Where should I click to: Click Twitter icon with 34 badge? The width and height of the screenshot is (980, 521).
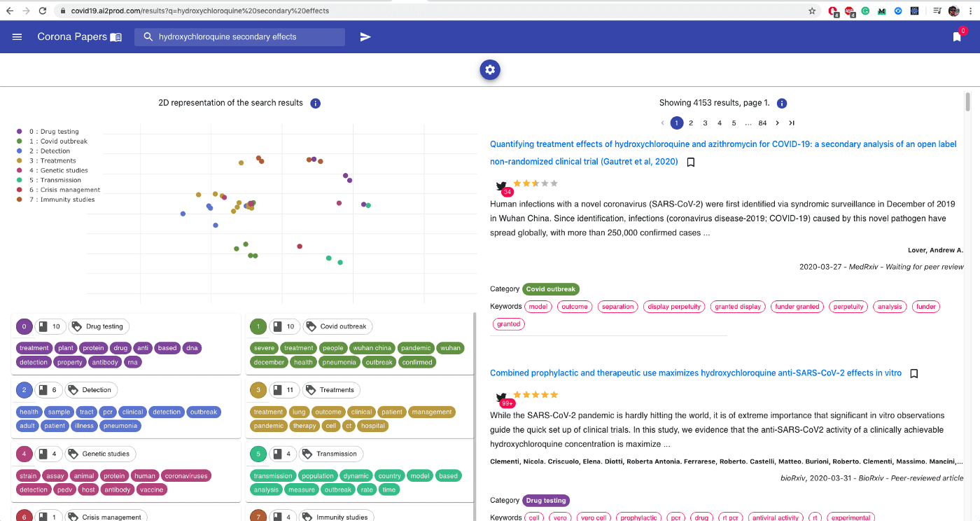[502, 187]
